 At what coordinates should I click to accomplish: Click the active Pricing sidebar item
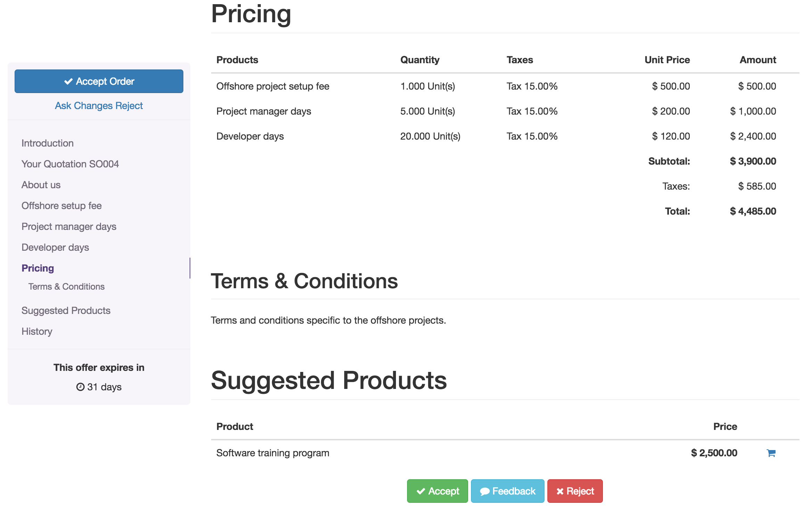tap(38, 268)
